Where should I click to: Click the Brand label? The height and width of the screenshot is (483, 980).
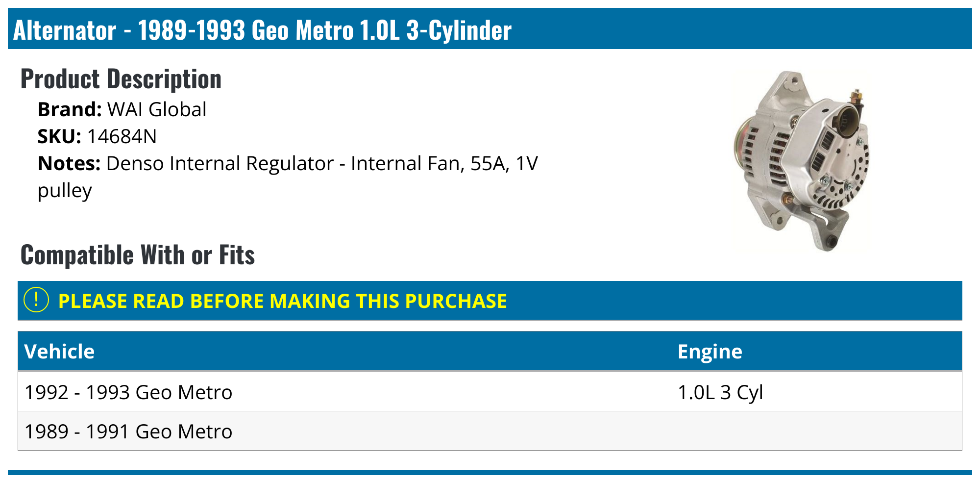click(70, 109)
